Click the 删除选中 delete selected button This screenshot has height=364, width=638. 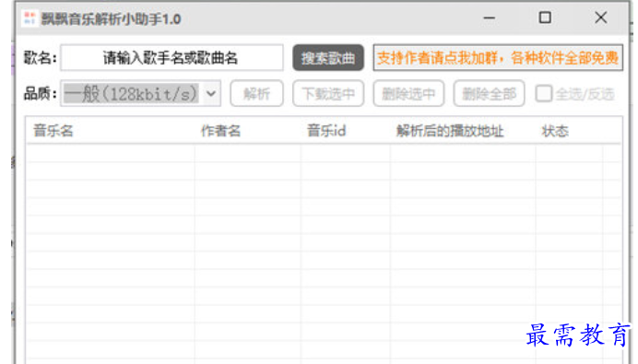(x=408, y=94)
